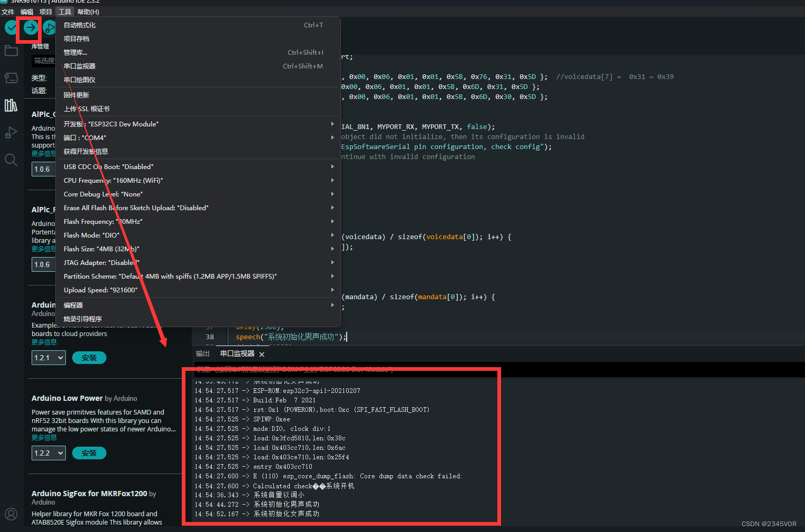The height and width of the screenshot is (532, 805).
Task: Open the account profile icon
Action: 11,514
